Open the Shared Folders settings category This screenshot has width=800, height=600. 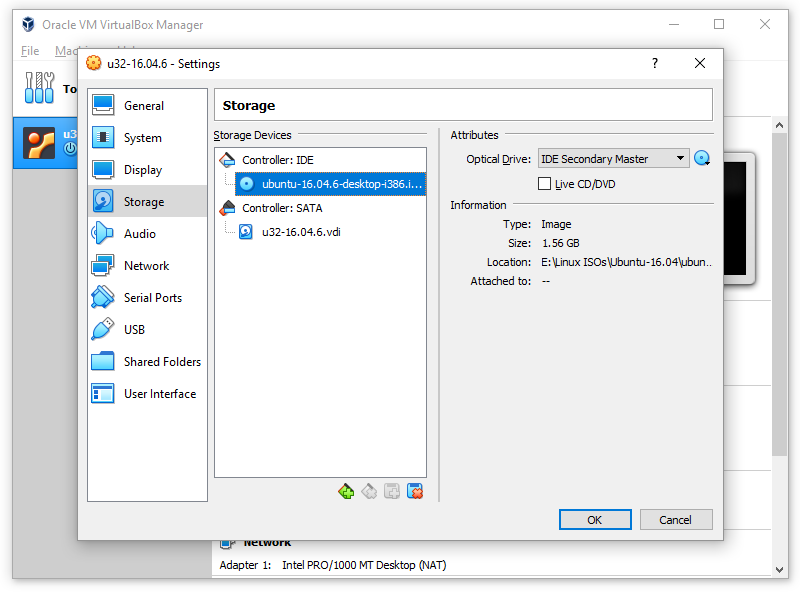pos(161,362)
